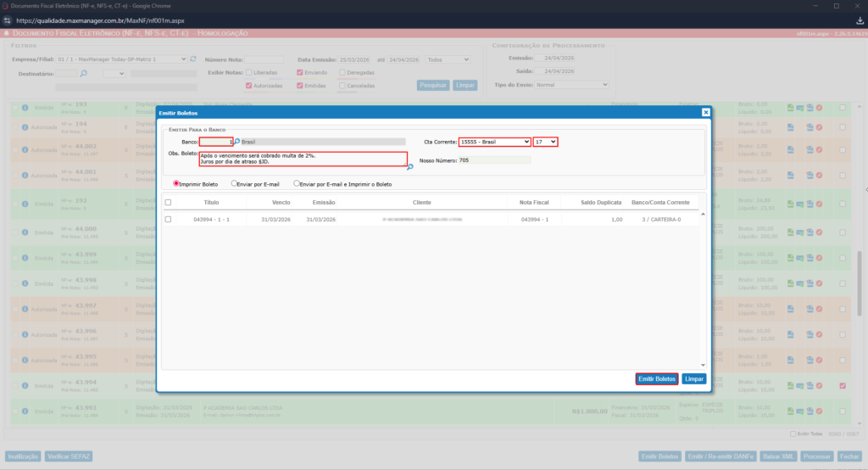The height and width of the screenshot is (470, 868).
Task: Close the Emitir Boletos dialog
Action: pyautogui.click(x=705, y=112)
